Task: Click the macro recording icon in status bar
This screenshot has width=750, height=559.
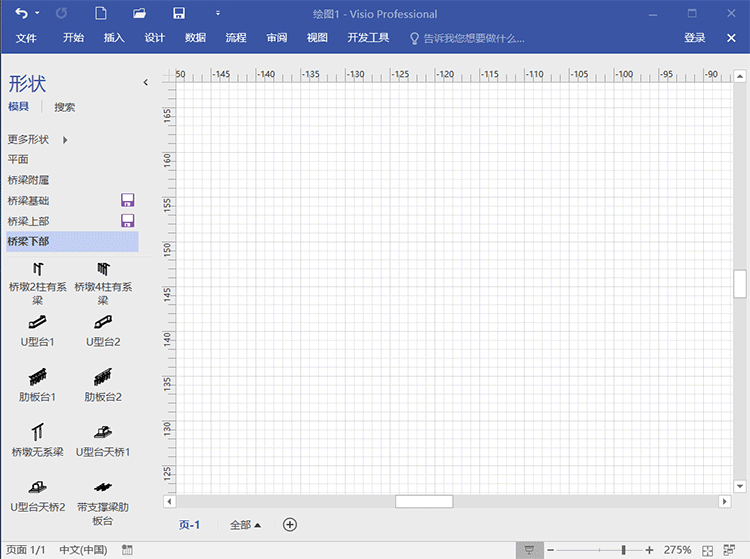Action: [x=127, y=550]
